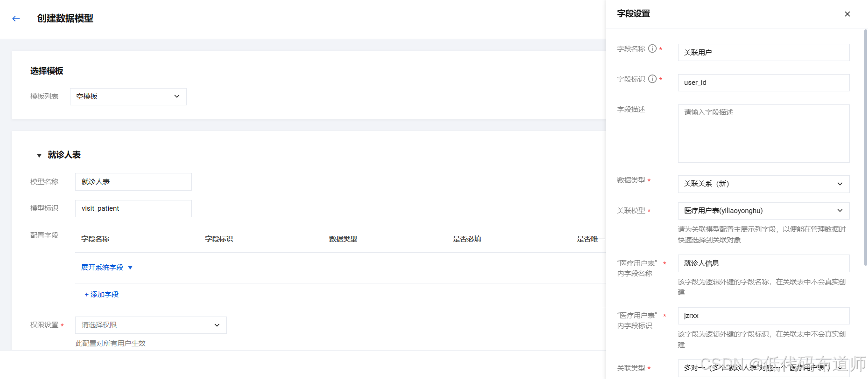Viewport: 868px width, 379px height.
Task: Show the info tip beside 字段名称
Action: [652, 48]
